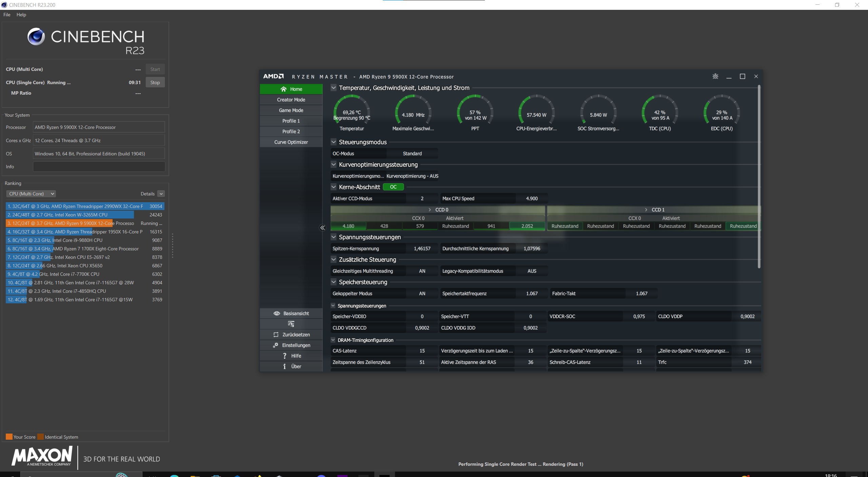Open Basisansicht view with eye icon
The width and height of the screenshot is (868, 477).
point(291,313)
